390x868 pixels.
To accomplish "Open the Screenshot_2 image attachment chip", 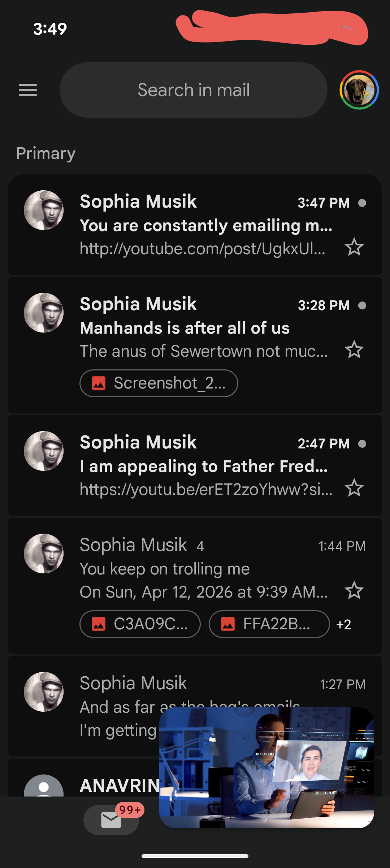I will 159,383.
